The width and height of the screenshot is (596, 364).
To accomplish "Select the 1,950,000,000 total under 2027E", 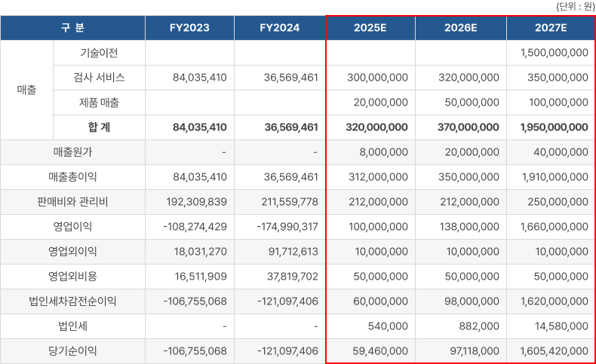I will [x=554, y=127].
